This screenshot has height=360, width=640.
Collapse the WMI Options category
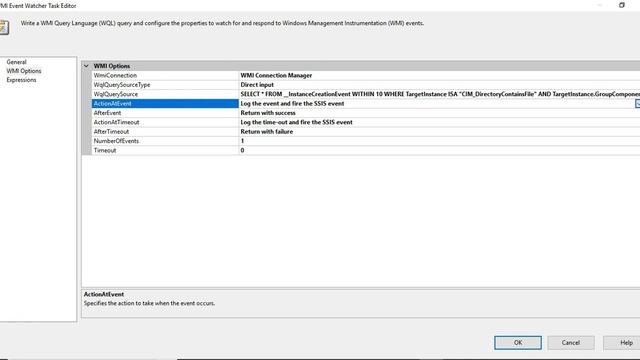pos(86,66)
